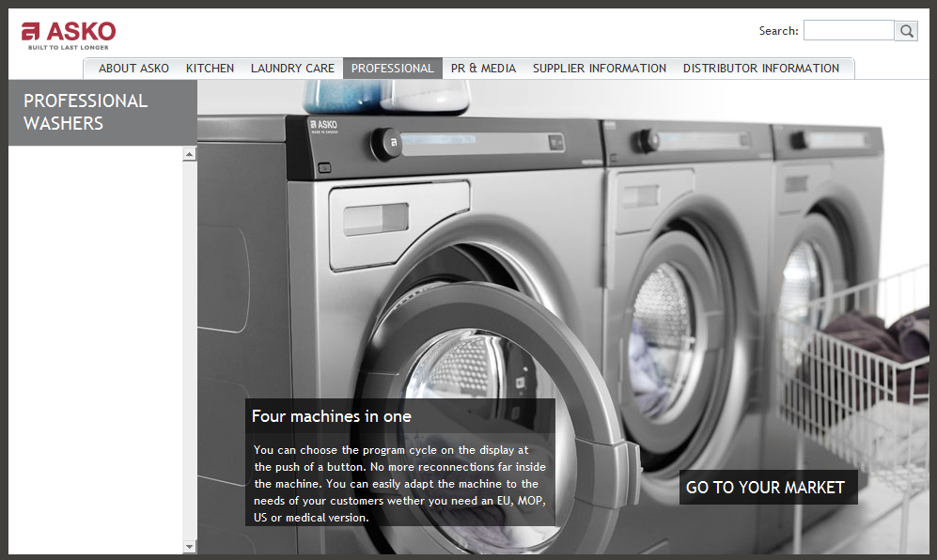Open the PR & Media menu
The image size is (937, 560).
483,69
